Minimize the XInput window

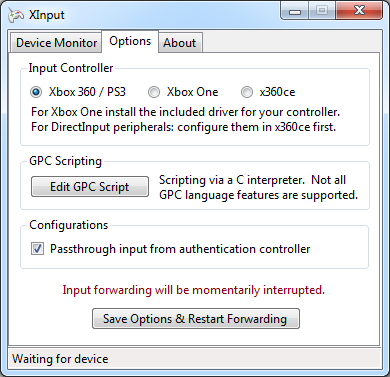pyautogui.click(x=295, y=11)
